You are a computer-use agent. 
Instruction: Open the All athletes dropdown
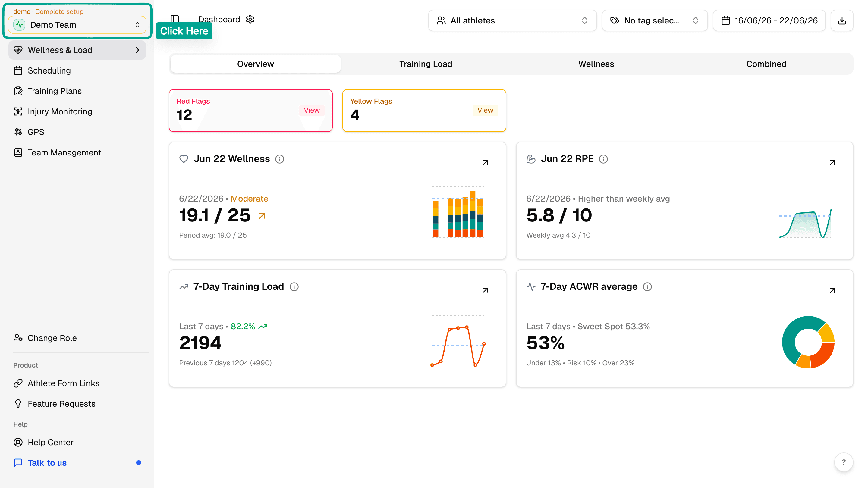tap(512, 20)
